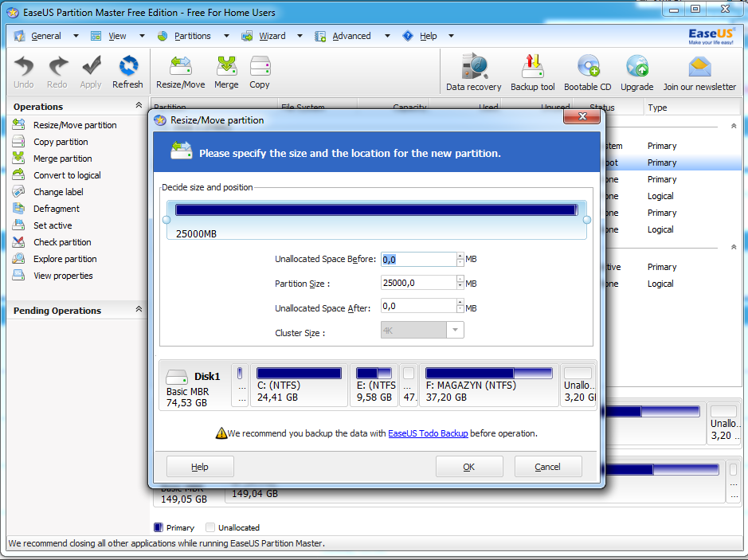748x560 pixels.
Task: Click the 25000MB partition size bar
Action: tap(376, 210)
